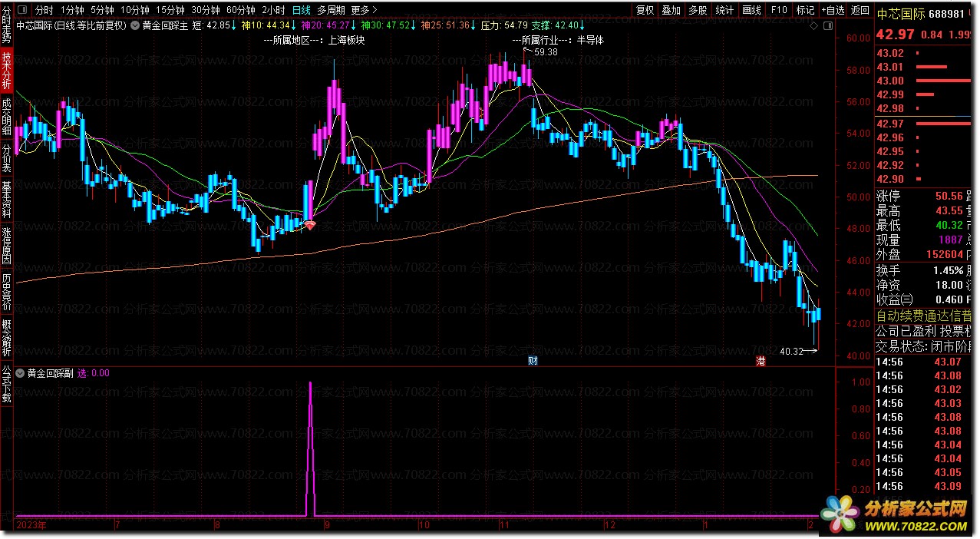980x539 pixels.
Task: Open the 基本资料 sidebar tab
Action: coord(6,200)
